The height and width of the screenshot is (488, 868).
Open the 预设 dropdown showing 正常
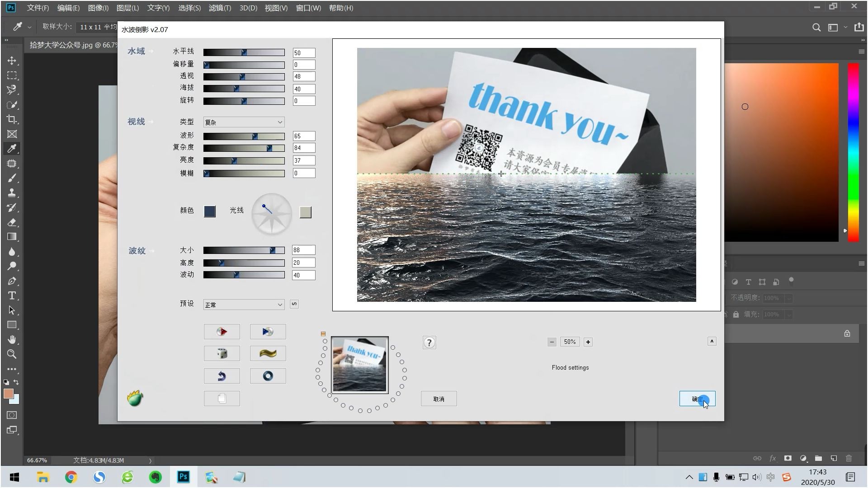tap(244, 305)
